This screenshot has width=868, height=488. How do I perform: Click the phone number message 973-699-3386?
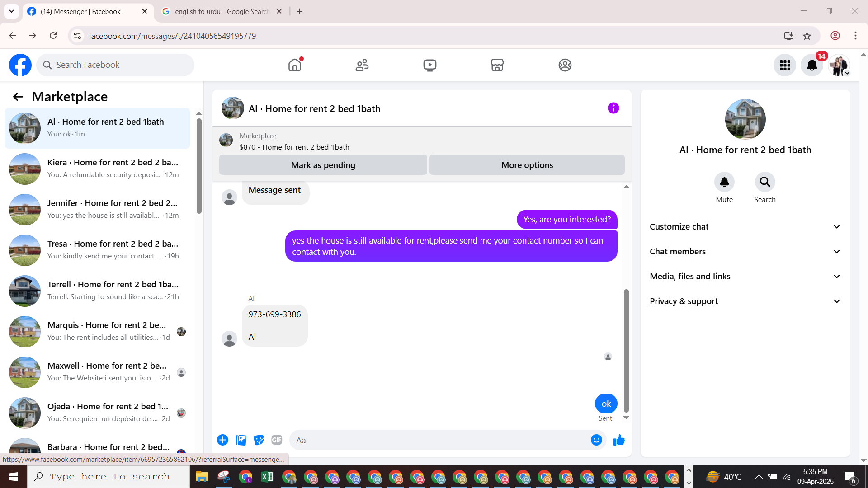click(x=274, y=314)
